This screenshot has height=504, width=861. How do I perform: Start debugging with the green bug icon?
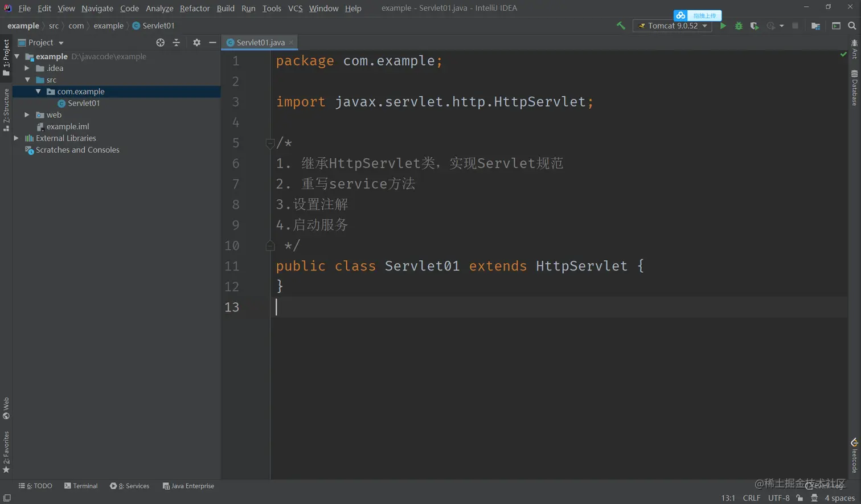(x=739, y=26)
